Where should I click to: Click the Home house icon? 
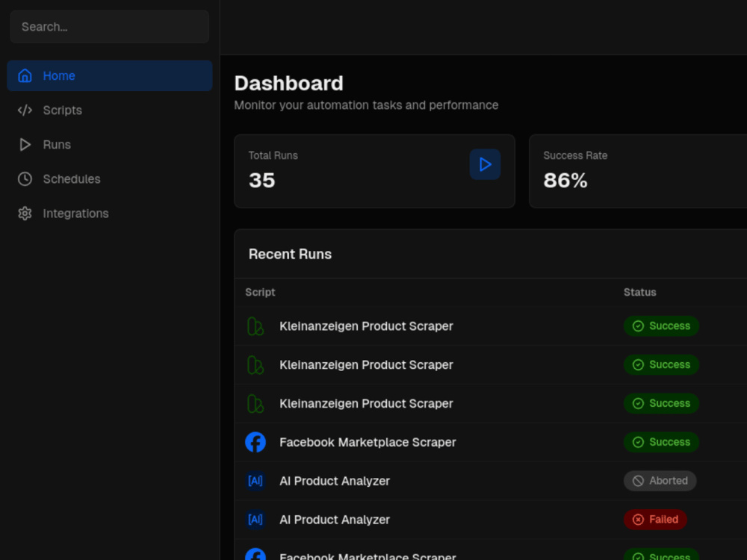click(x=25, y=75)
